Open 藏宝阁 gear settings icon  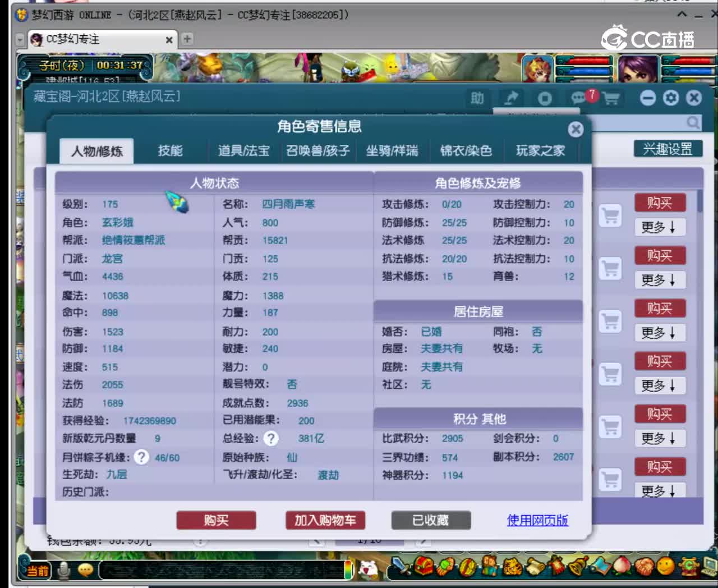tap(671, 98)
